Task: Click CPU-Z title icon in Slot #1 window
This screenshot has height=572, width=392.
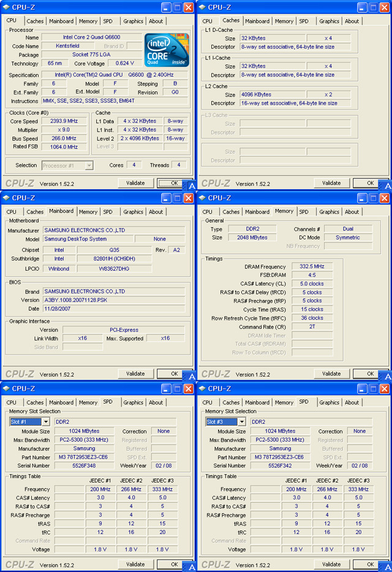Action: (x=6, y=388)
